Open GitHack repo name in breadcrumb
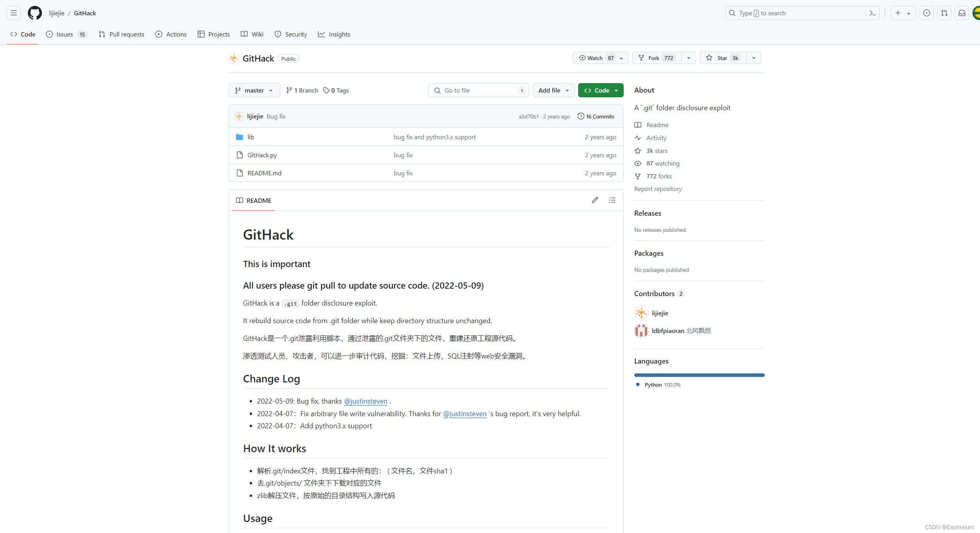 (85, 13)
